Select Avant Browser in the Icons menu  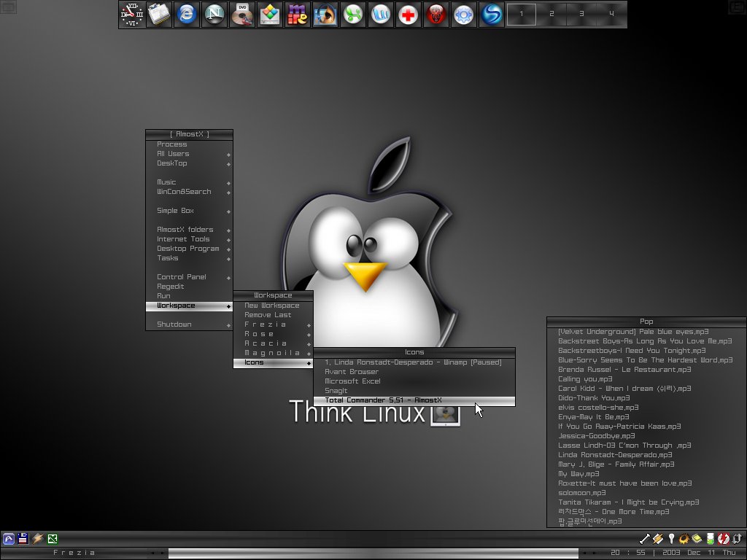[414, 372]
